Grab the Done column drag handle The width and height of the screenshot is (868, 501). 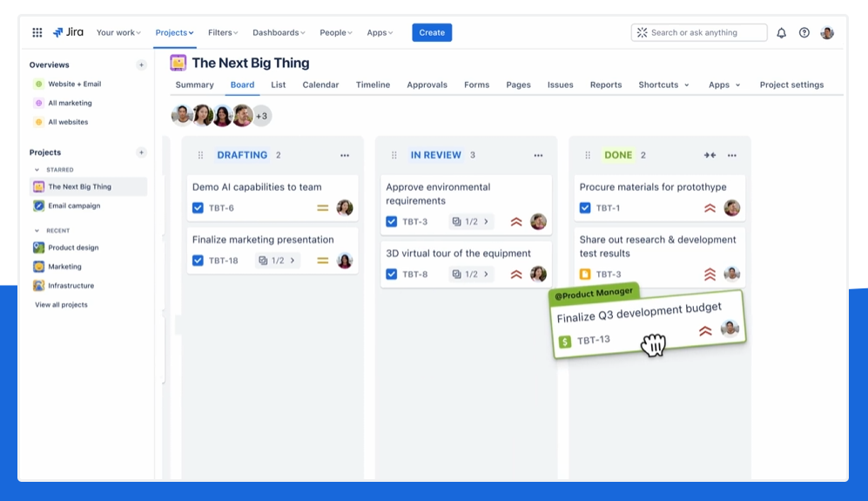[588, 155]
